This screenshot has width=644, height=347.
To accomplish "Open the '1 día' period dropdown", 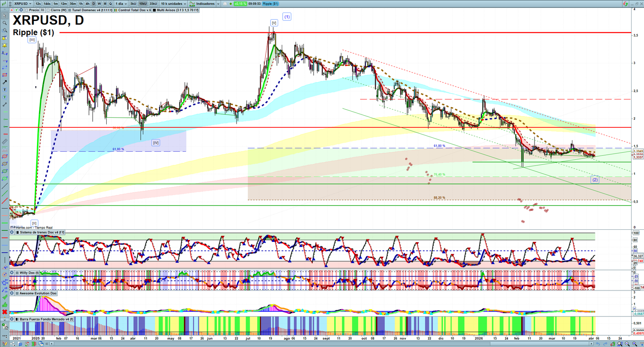I will click(x=121, y=4).
